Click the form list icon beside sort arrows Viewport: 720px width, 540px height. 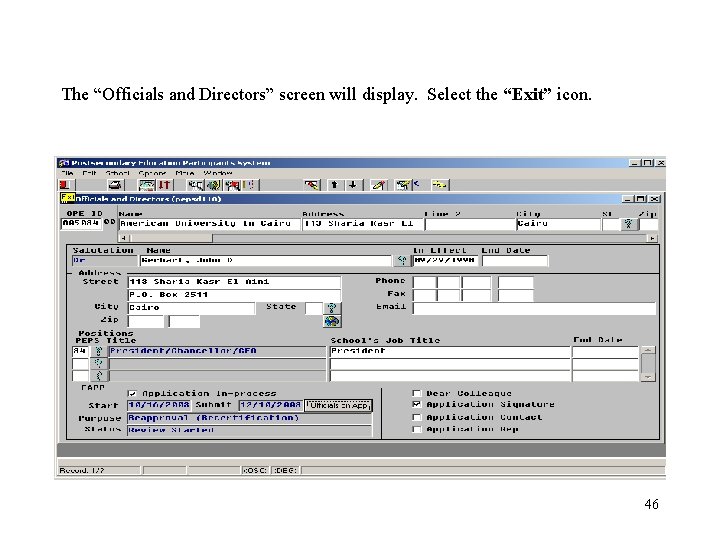point(147,185)
